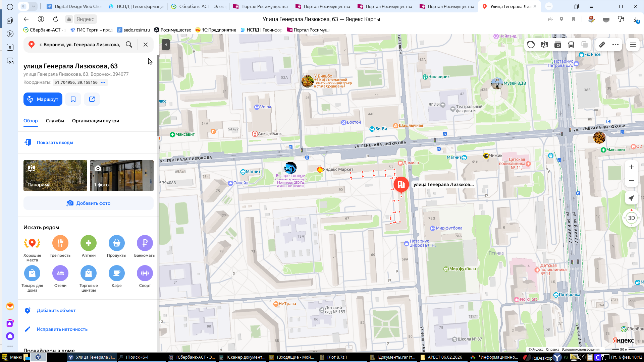
Task: Share the address via share icon
Action: (92, 99)
